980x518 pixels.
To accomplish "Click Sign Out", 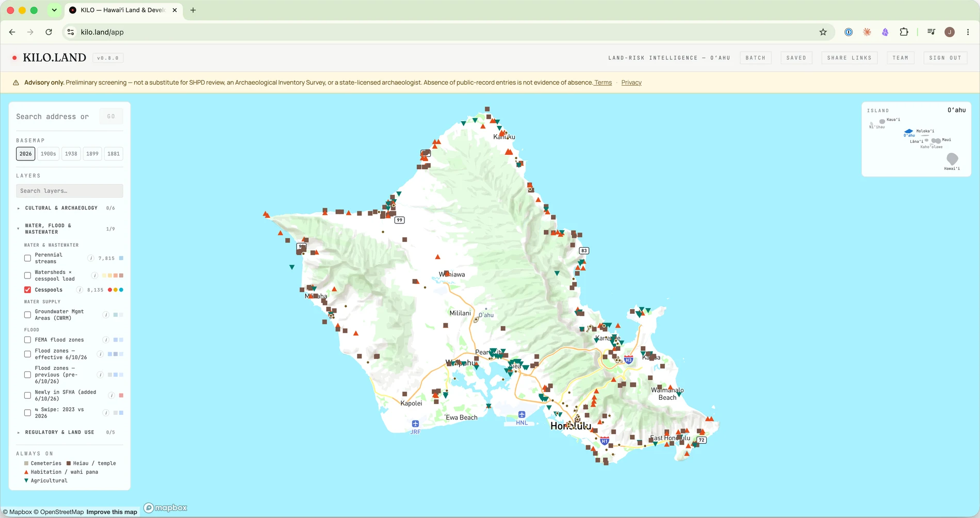I will (945, 58).
